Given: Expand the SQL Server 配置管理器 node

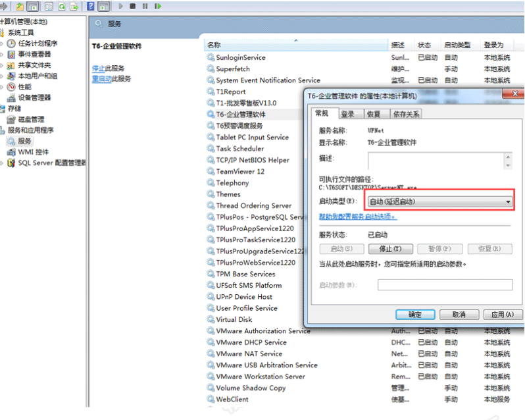Looking at the screenshot, I should click(2, 163).
